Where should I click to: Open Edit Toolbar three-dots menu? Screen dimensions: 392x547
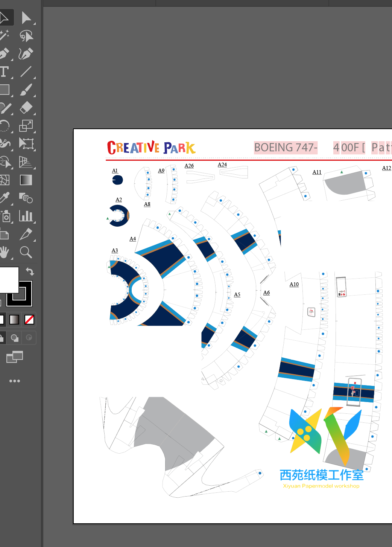15,381
